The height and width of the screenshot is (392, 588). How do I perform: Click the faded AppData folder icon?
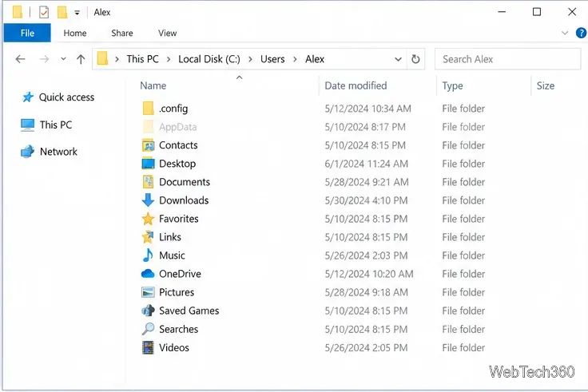(148, 127)
